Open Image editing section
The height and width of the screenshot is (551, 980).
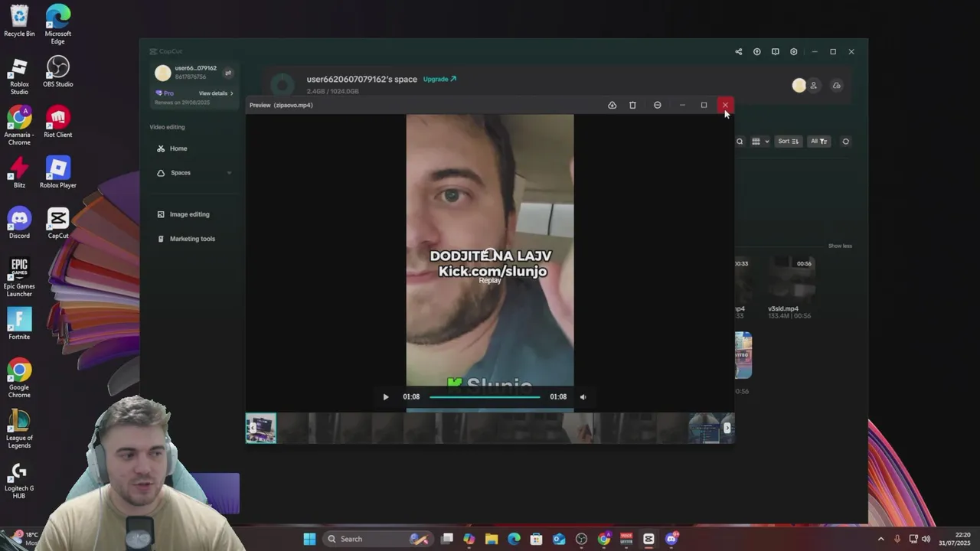189,214
